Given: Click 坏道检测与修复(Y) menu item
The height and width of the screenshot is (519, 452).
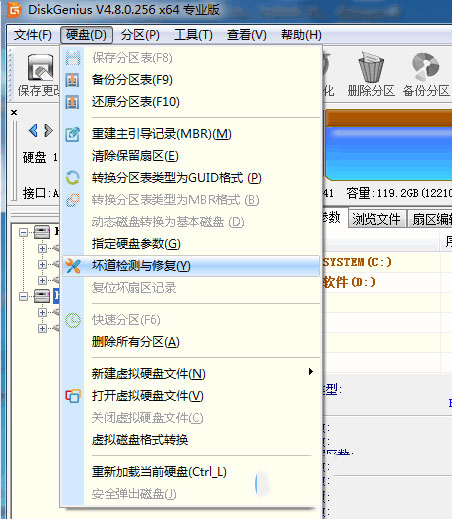Looking at the screenshot, I should click(x=191, y=266).
